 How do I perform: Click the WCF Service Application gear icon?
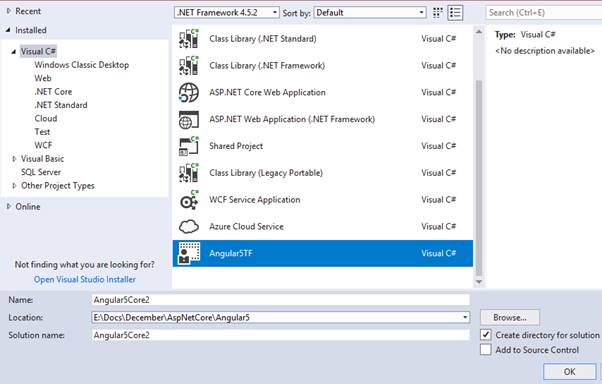pos(189,200)
